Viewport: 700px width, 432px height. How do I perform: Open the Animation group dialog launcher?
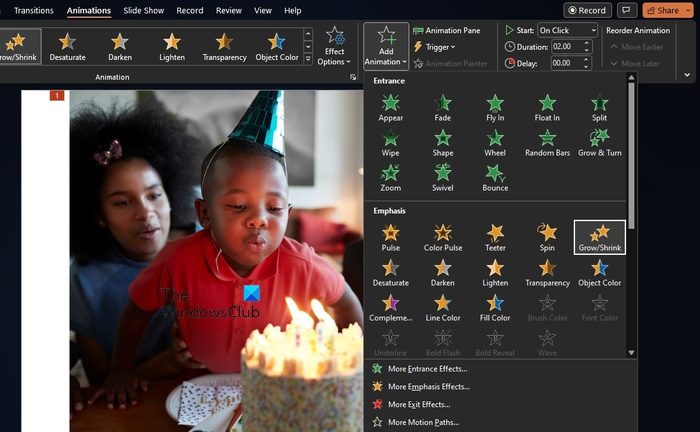click(x=353, y=77)
